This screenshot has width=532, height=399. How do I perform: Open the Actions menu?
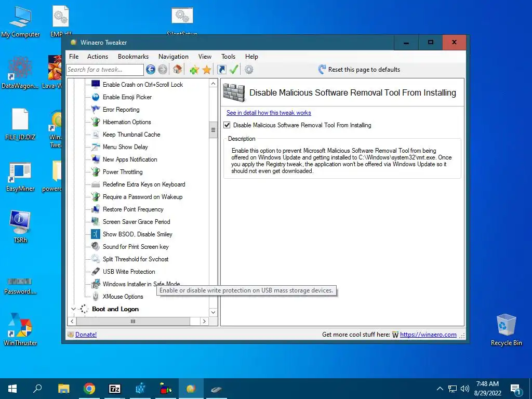tap(97, 57)
